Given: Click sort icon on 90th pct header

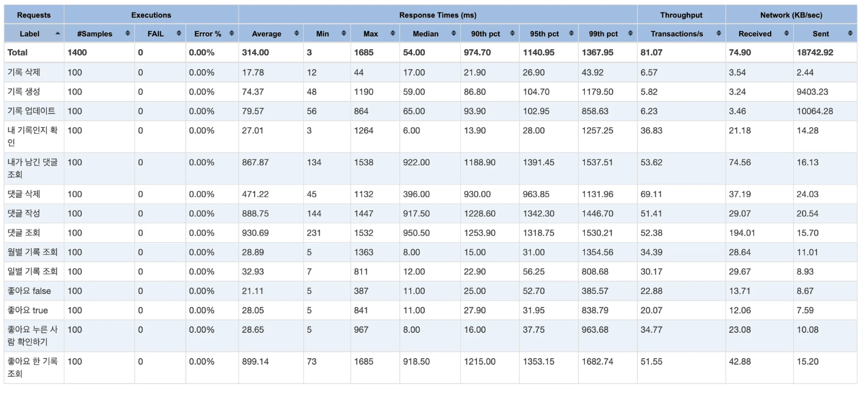Looking at the screenshot, I should [x=513, y=33].
